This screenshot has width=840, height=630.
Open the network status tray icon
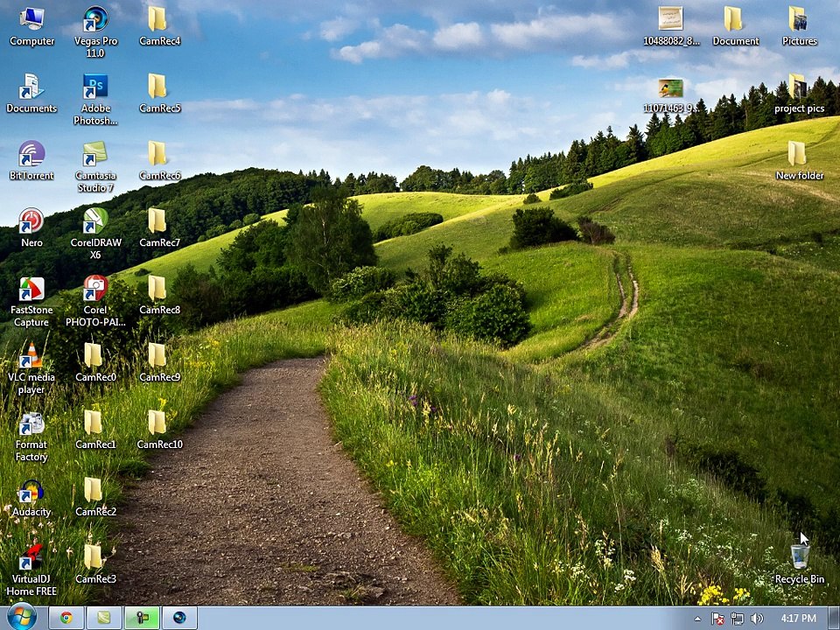tap(737, 619)
